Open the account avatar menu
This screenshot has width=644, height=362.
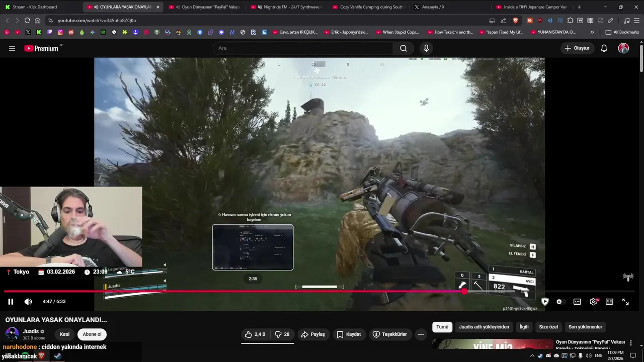point(623,48)
